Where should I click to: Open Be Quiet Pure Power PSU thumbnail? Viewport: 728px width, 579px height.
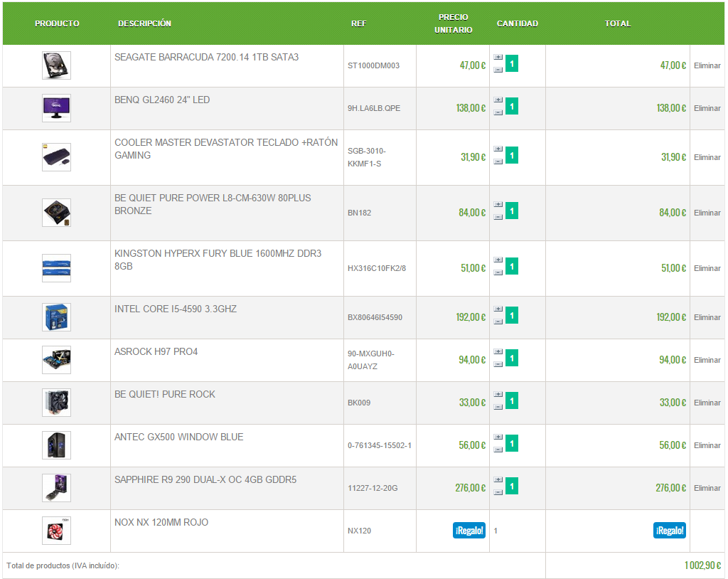pos(56,213)
